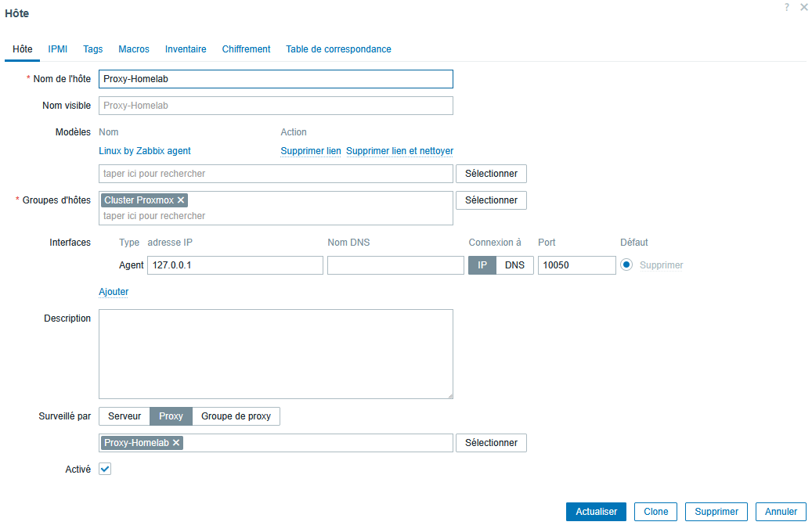Click the Actualiser button
Image resolution: width=812 pixels, height=529 pixels.
pos(596,511)
